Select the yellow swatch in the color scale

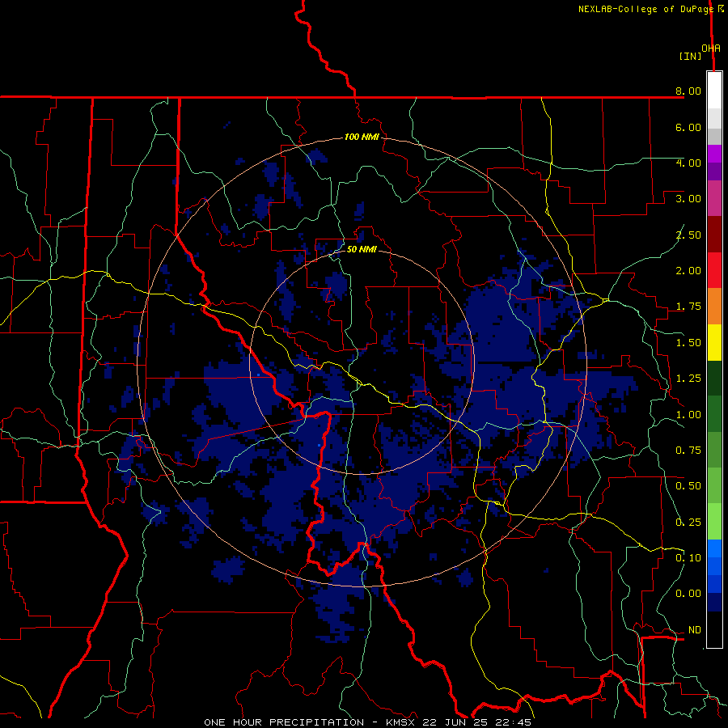tap(714, 343)
